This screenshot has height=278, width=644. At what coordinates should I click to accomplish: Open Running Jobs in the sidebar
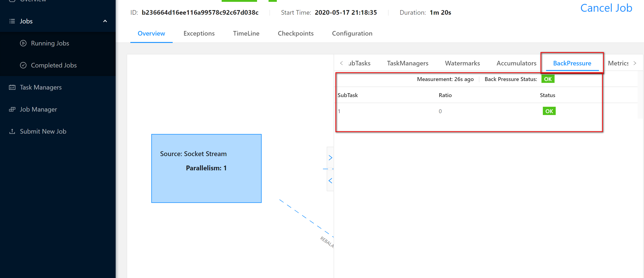[50, 43]
